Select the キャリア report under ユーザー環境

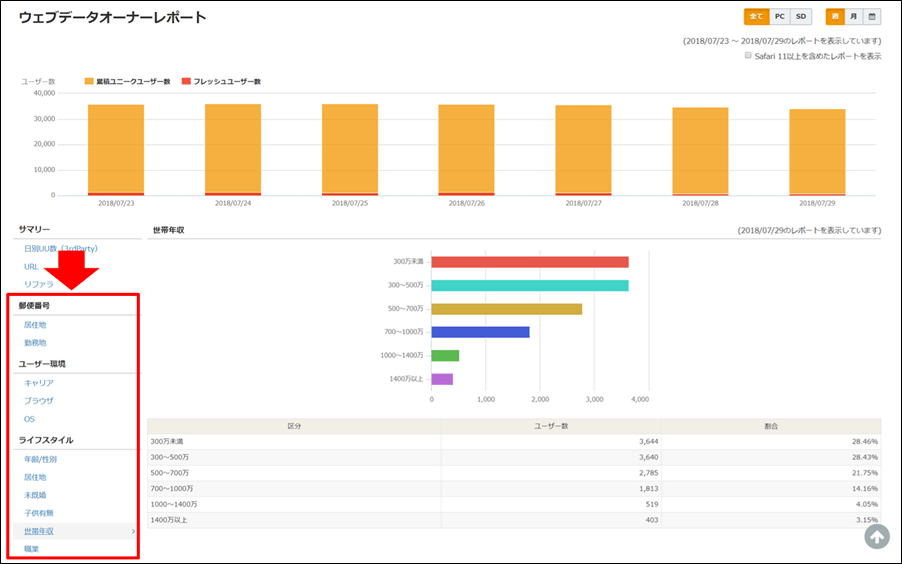coord(38,383)
